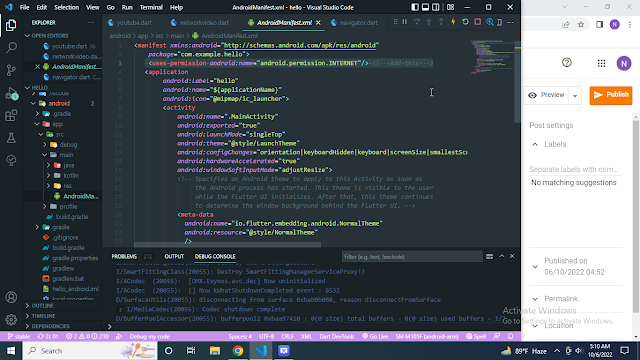Open the Google apps grid in Blogger
Viewport: 640px width, 360px height.
pyautogui.click(x=601, y=63)
